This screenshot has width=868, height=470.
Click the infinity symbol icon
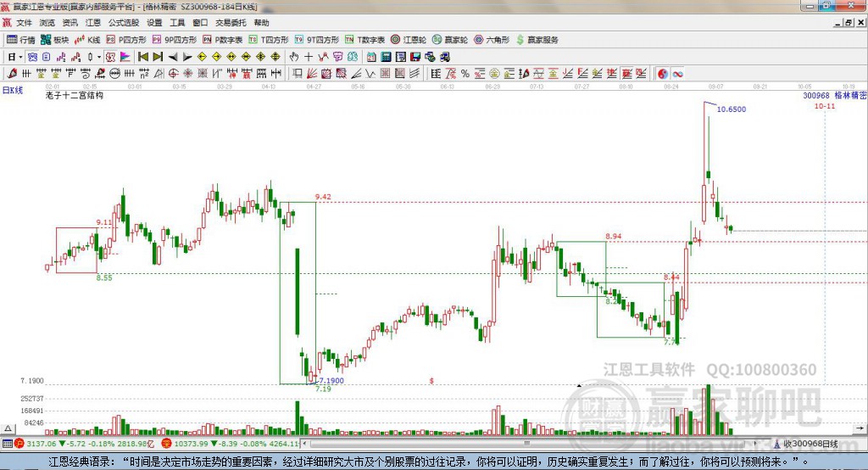pos(677,74)
